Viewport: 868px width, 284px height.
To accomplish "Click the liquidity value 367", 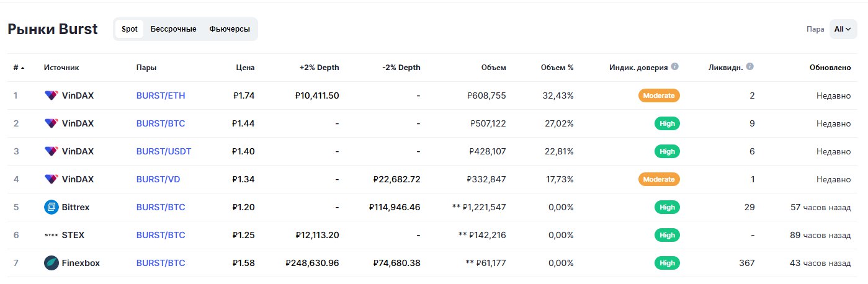I will click(747, 263).
